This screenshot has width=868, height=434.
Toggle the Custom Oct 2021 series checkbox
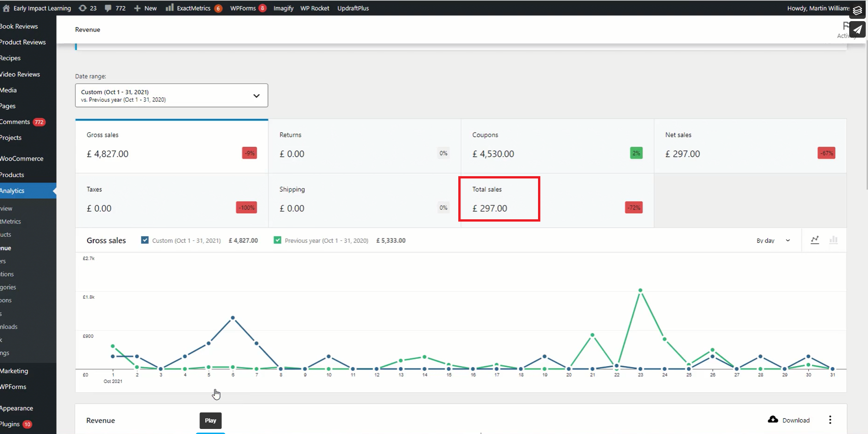(145, 240)
